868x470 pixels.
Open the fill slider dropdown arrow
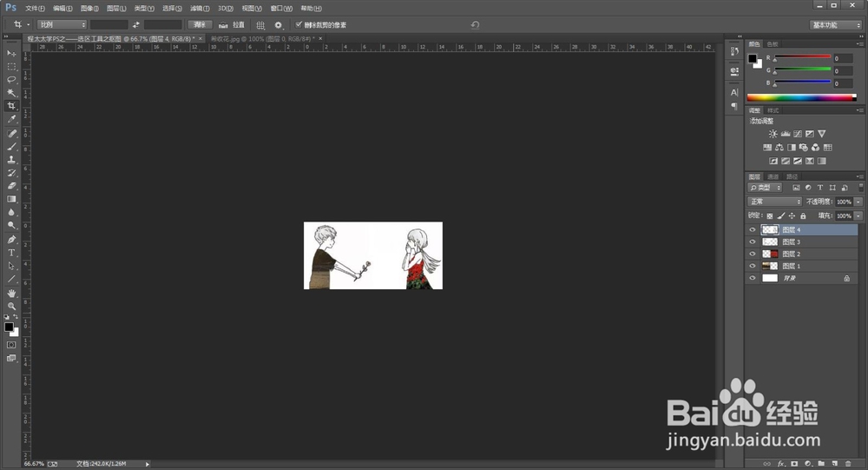coord(858,215)
